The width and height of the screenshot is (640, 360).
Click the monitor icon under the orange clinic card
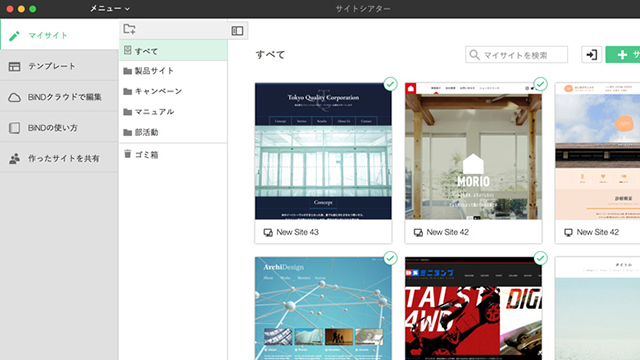coord(568,233)
